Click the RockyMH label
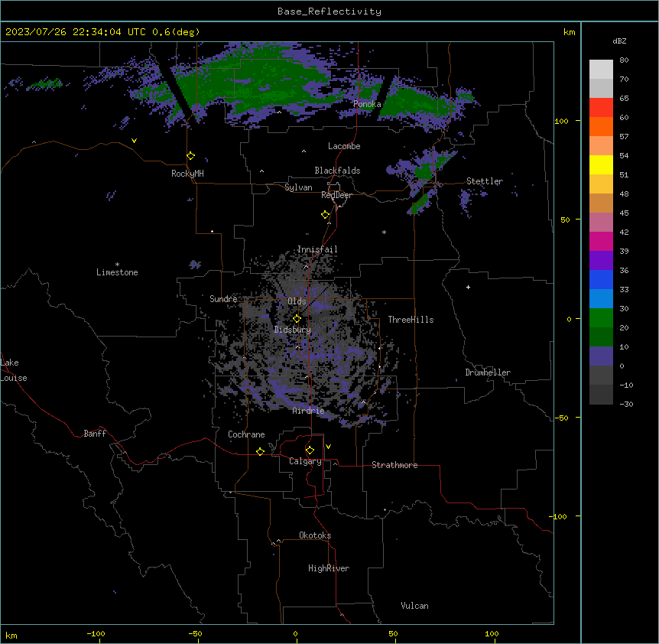Image resolution: width=659 pixels, height=644 pixels. click(x=187, y=174)
